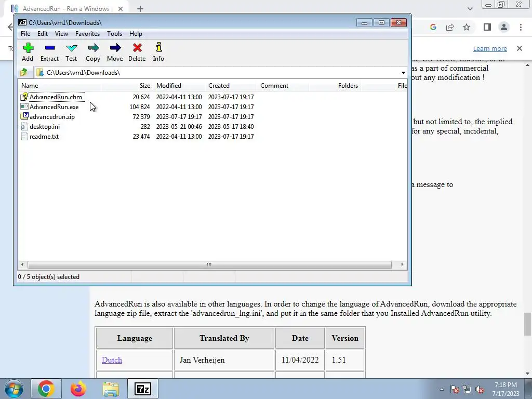Dismiss the Chrome info bar
Screen dimensions: 532x399
(x=520, y=48)
